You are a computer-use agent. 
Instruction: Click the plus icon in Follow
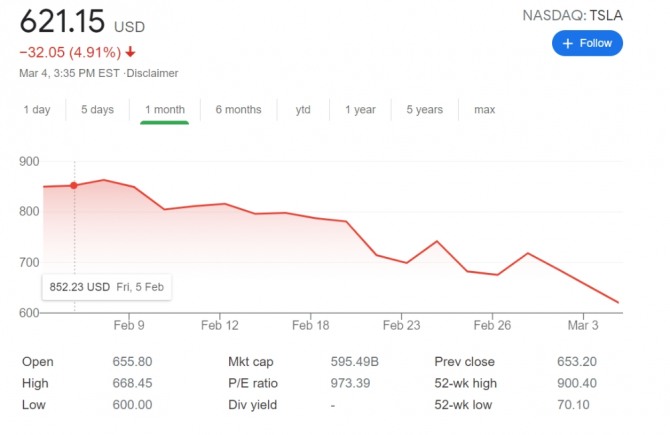pos(568,44)
